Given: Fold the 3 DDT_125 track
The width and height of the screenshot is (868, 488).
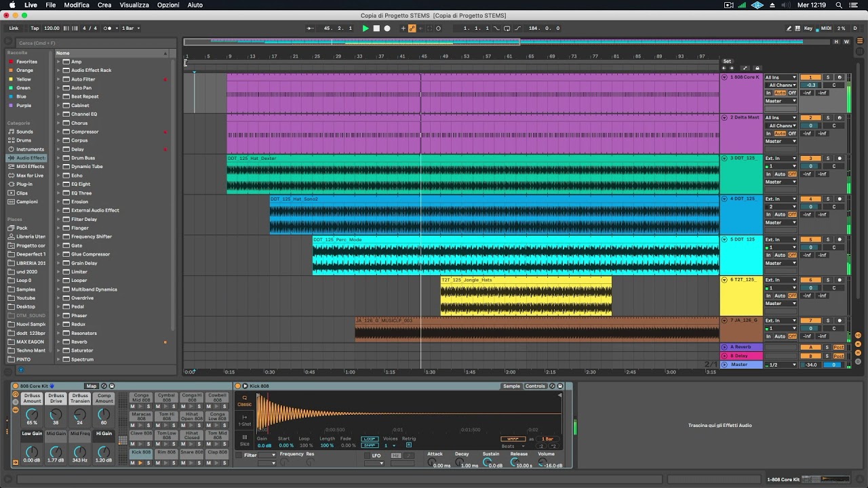Looking at the screenshot, I should tap(724, 158).
